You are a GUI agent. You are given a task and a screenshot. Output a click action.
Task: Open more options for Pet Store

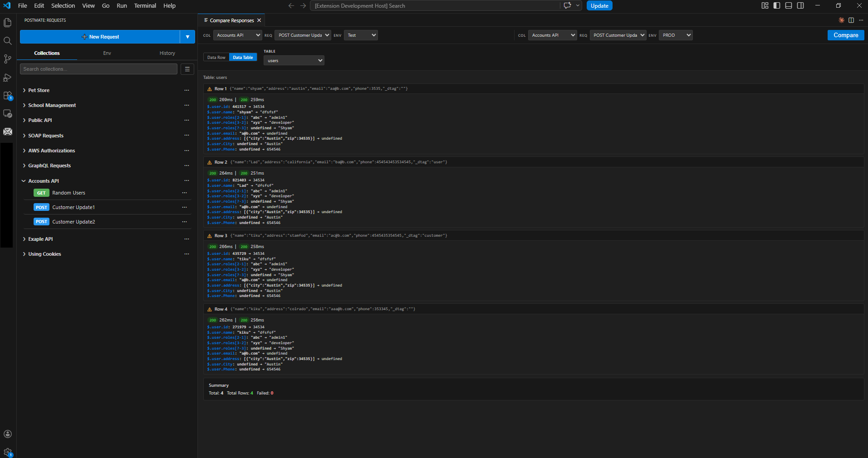point(186,90)
